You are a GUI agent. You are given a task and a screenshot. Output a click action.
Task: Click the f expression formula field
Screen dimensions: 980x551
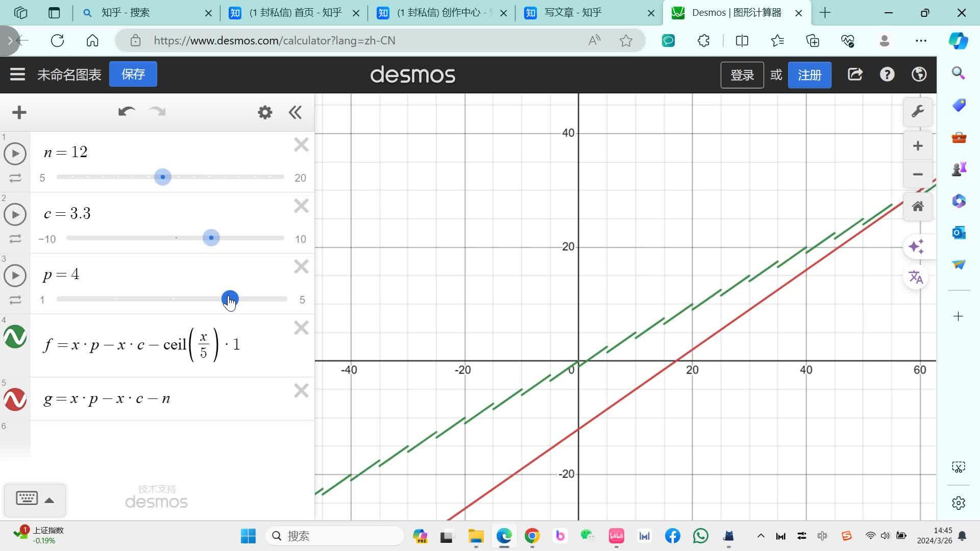click(x=141, y=345)
